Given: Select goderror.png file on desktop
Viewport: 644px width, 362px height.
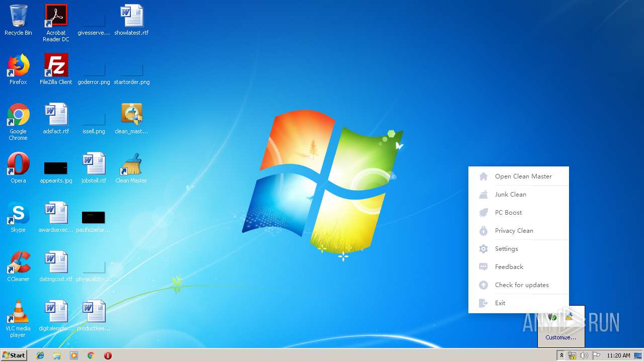Looking at the screenshot, I should click(94, 74).
